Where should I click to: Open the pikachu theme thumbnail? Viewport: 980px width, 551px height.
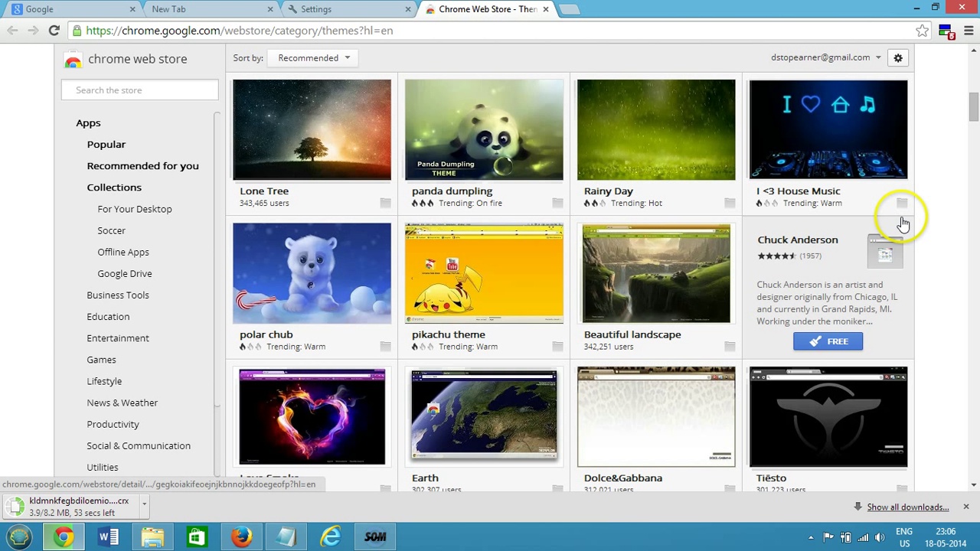484,273
